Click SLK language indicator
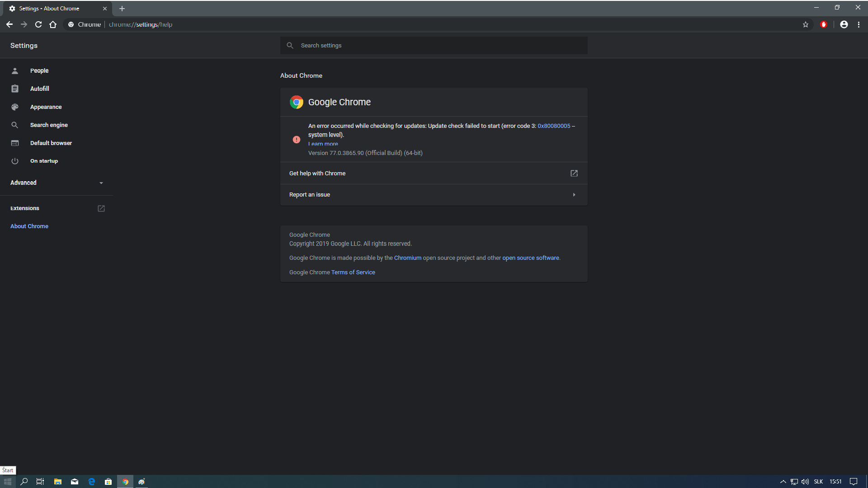Viewport: 868px width, 488px height. 818,482
